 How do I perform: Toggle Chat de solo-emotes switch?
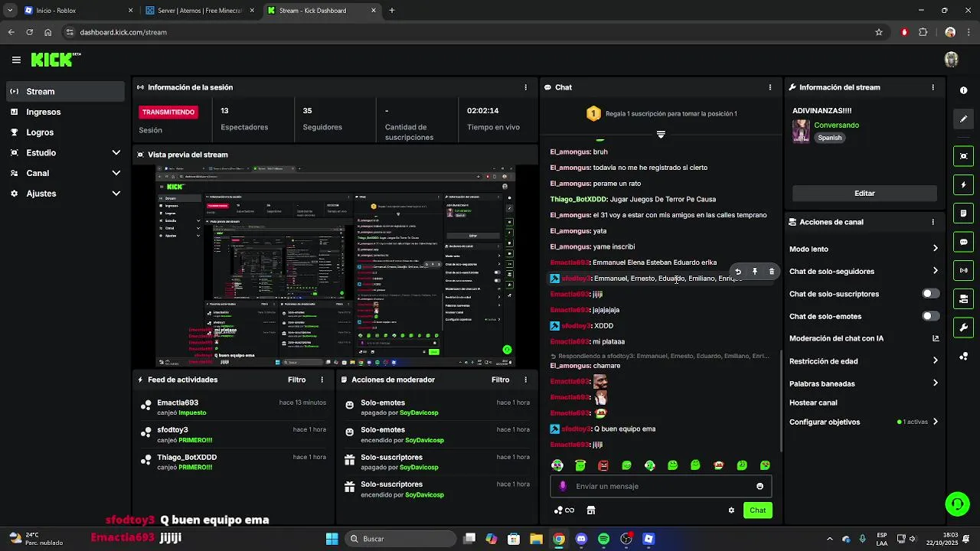click(x=930, y=316)
